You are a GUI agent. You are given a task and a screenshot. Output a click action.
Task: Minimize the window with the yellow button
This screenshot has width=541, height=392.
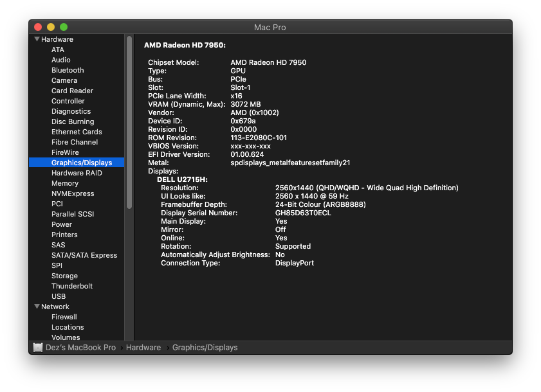51,27
